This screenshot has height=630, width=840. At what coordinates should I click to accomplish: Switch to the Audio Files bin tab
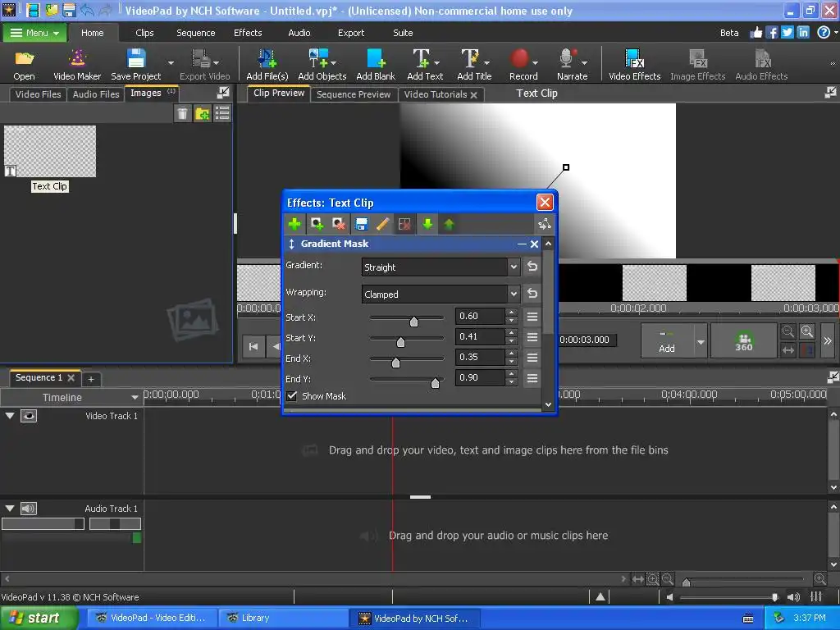click(96, 94)
